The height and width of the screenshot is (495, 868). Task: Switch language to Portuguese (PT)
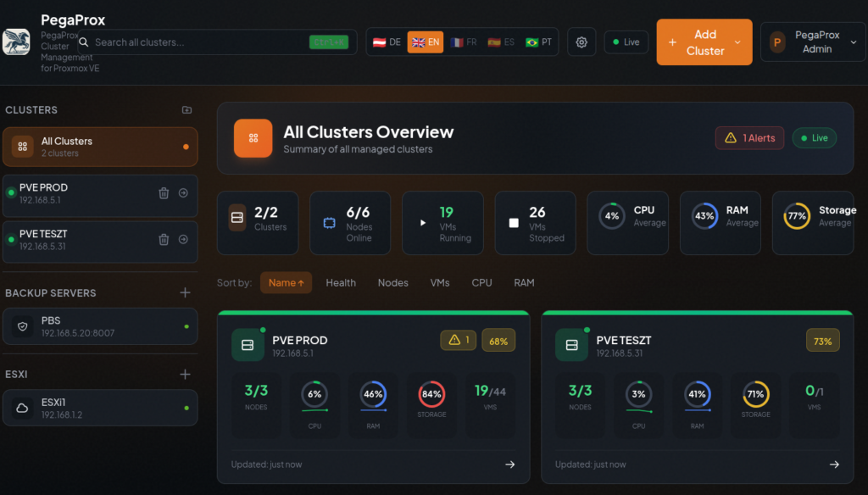coord(538,42)
